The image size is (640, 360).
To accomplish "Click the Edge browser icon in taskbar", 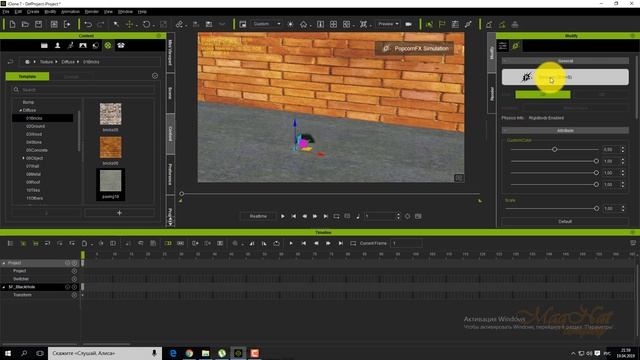I will click(173, 353).
